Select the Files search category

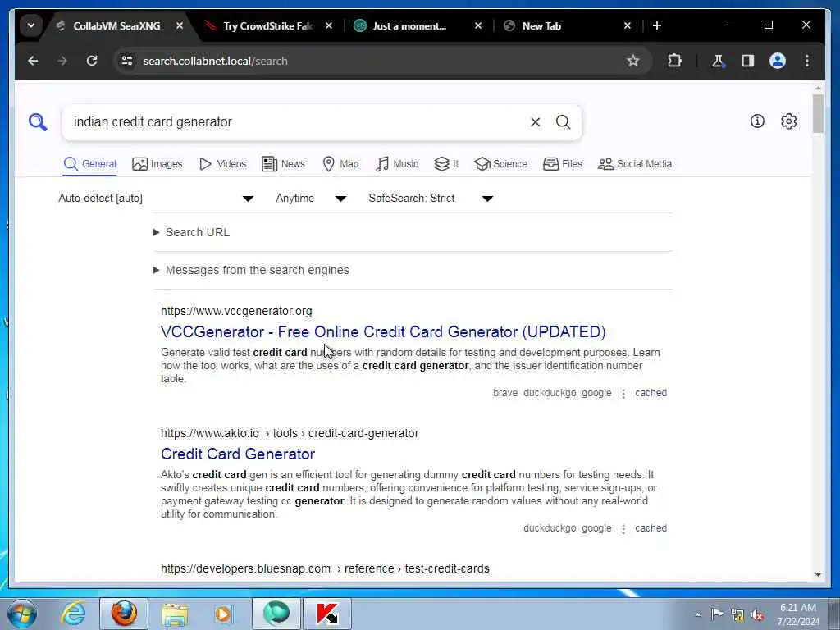(563, 164)
